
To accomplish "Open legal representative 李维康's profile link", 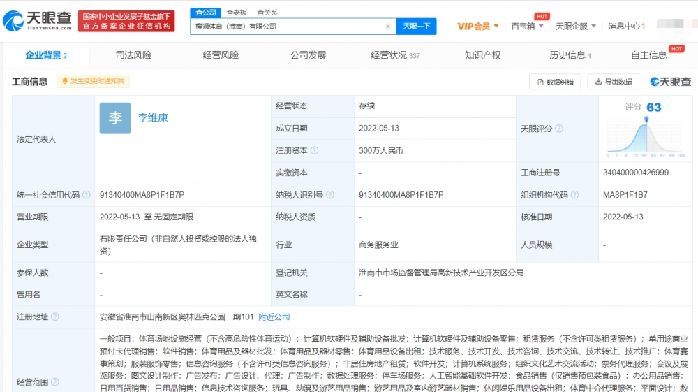I will pyautogui.click(x=153, y=117).
